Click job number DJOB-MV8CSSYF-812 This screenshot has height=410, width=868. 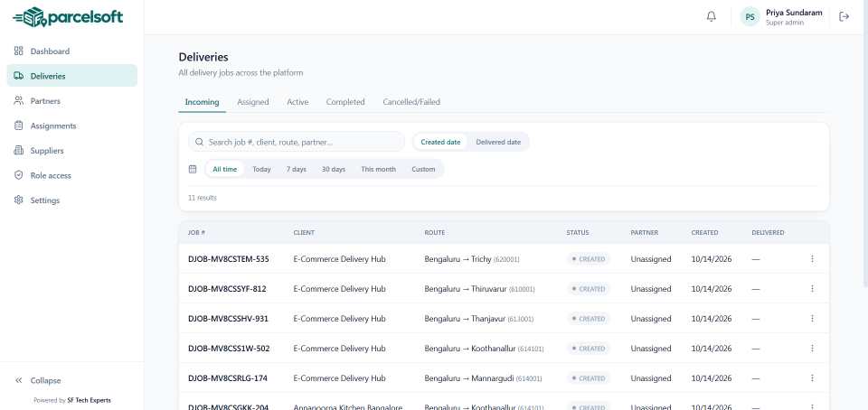point(227,288)
